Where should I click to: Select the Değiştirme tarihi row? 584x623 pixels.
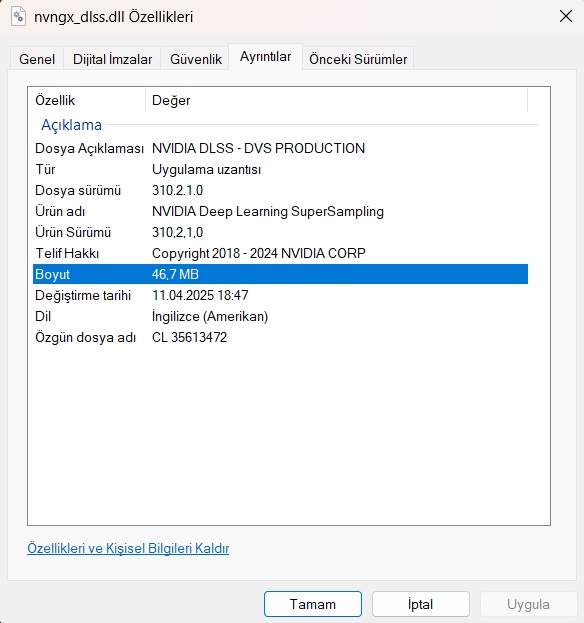tap(280, 295)
